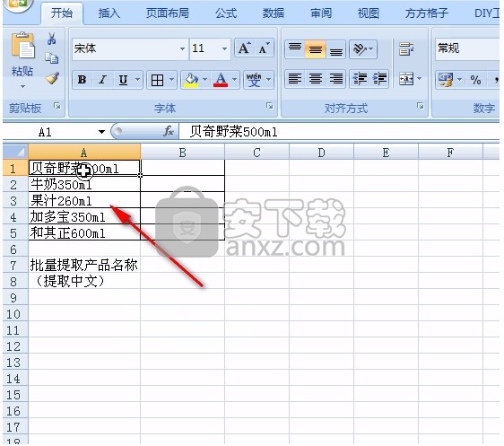Apply fill color paint bucket

tap(191, 80)
